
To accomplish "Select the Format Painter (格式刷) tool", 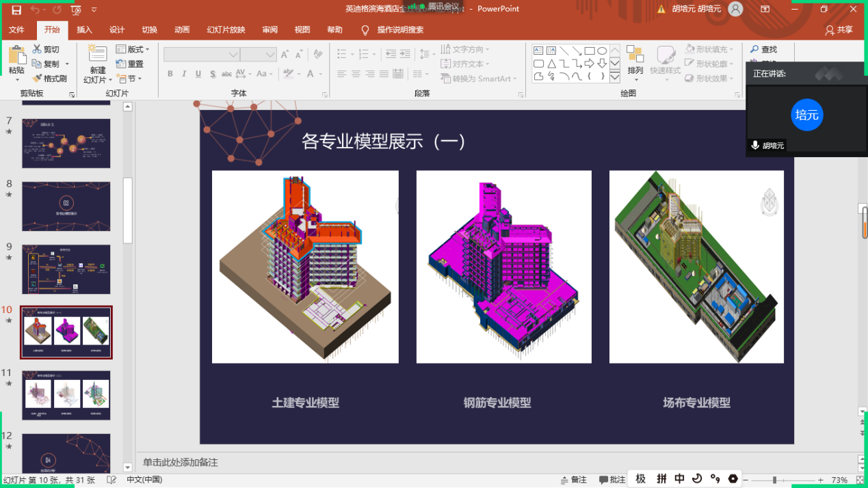I will [49, 79].
